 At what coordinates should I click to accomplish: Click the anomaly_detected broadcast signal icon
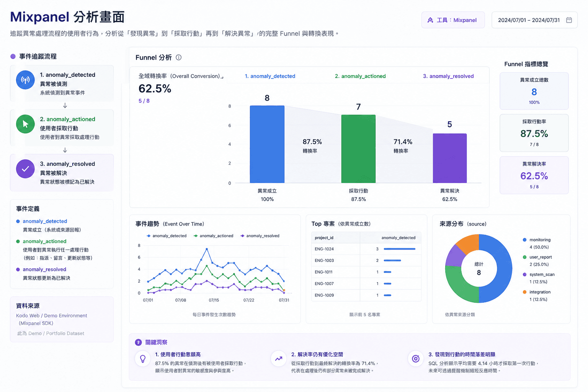point(25,80)
